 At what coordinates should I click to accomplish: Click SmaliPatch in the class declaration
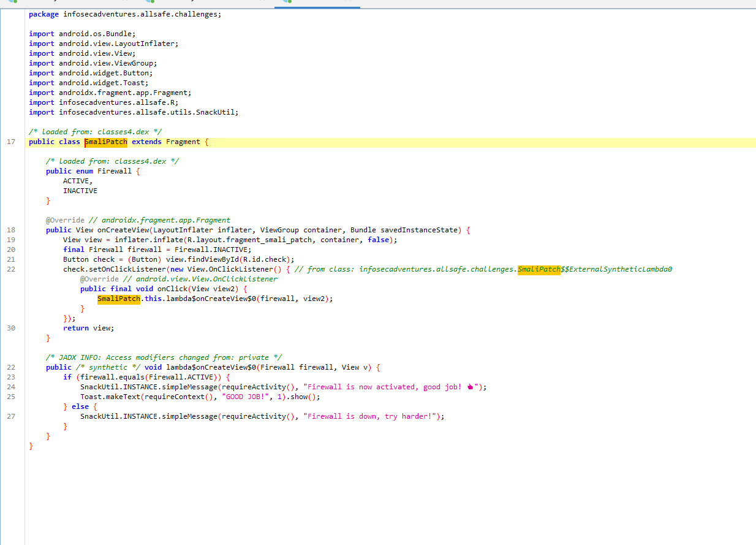click(106, 142)
